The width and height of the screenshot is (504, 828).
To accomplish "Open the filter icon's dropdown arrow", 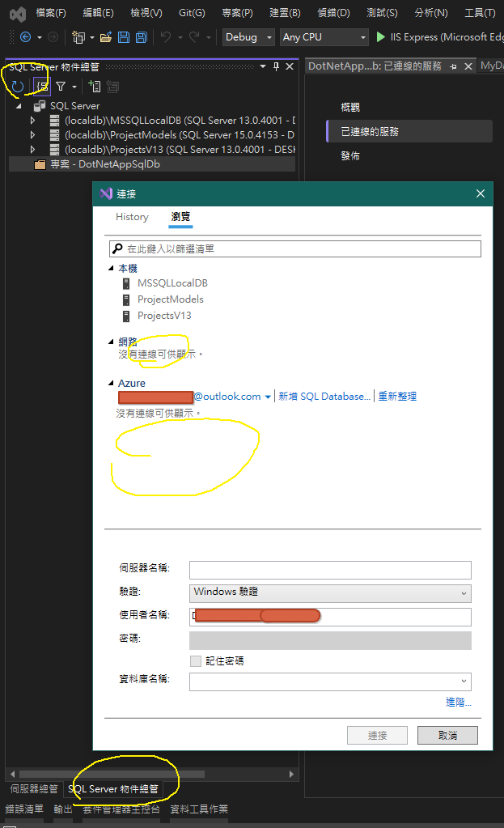I will [x=74, y=87].
